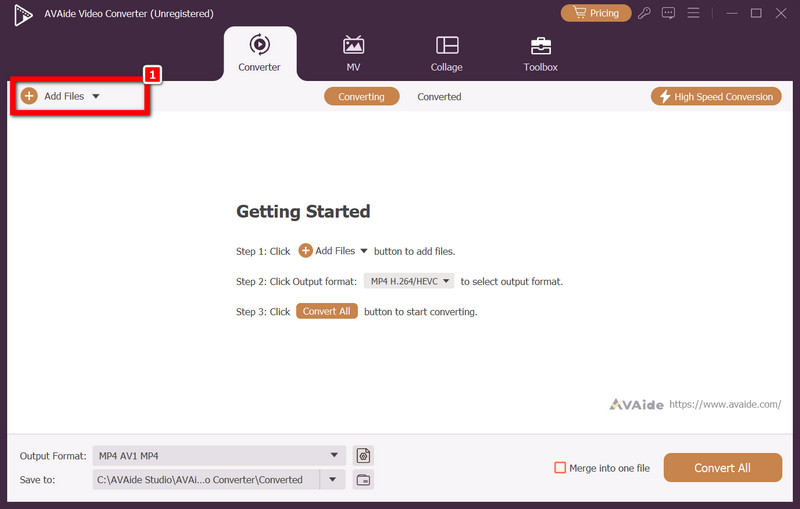Click the Pricing button
The image size is (800, 509).
coord(596,13)
